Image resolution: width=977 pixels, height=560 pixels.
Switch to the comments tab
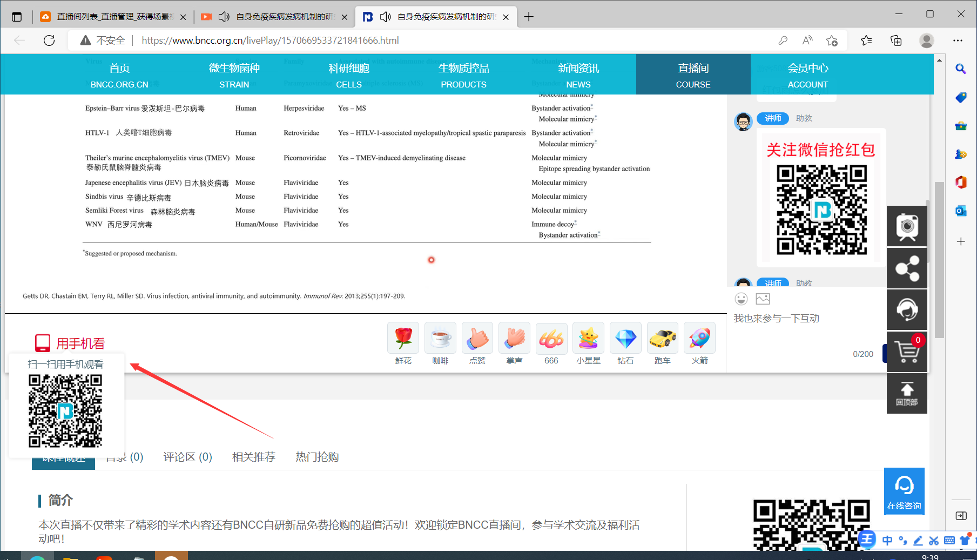point(187,457)
